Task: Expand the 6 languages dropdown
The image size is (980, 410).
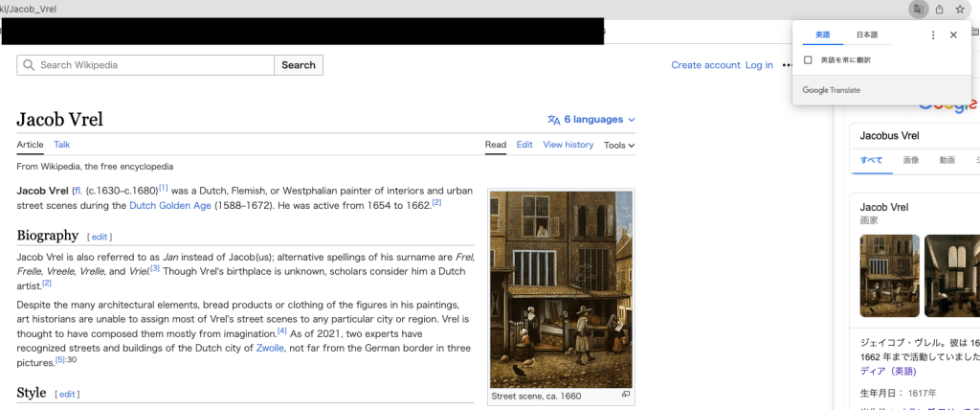Action: (x=591, y=120)
